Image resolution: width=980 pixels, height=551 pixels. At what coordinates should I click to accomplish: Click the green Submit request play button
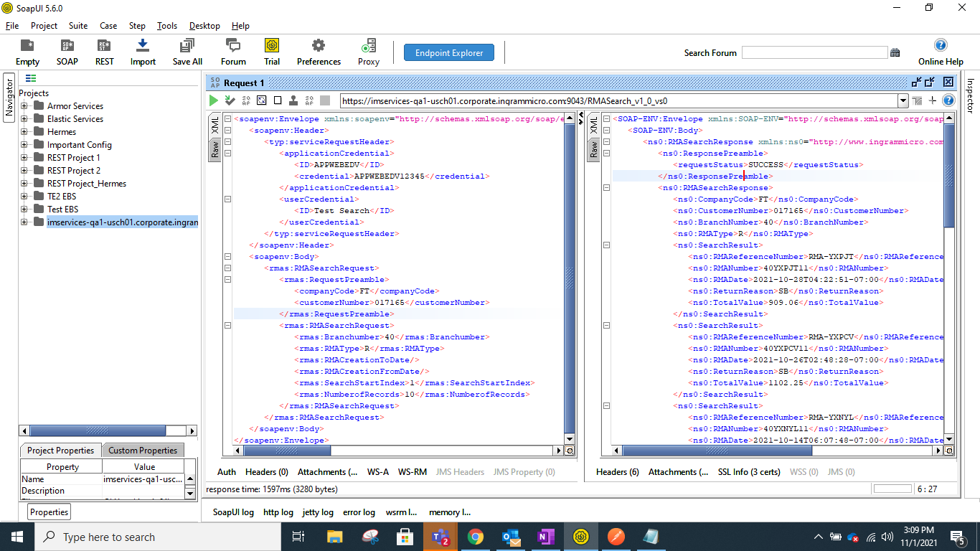[214, 100]
